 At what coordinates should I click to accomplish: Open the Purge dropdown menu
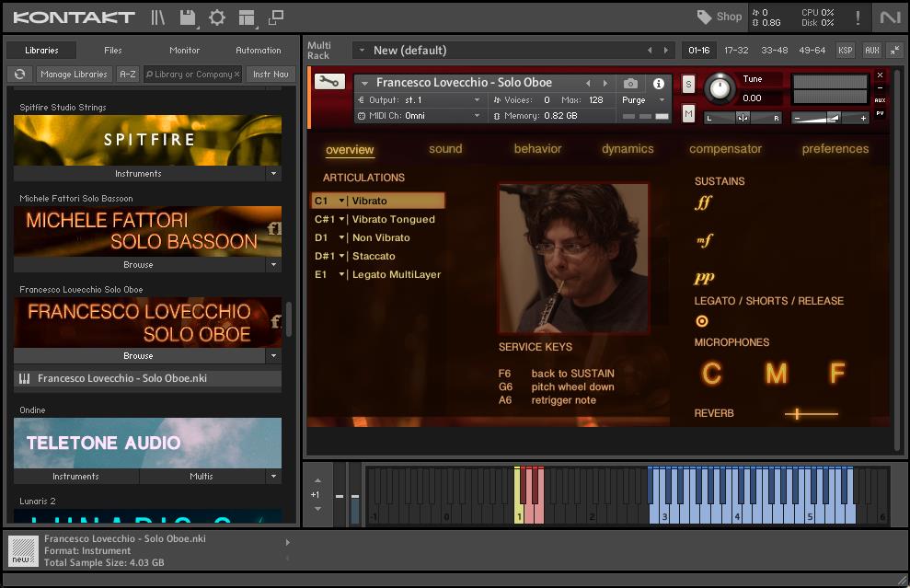(644, 100)
